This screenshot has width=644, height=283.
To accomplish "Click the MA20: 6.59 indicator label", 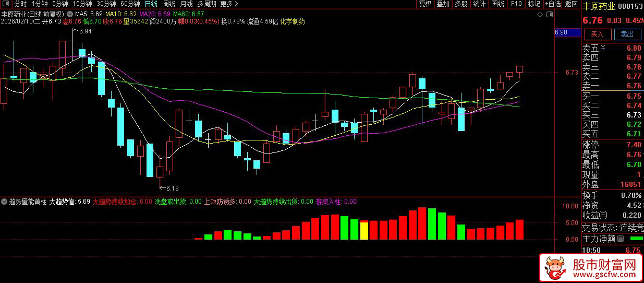I will [x=156, y=13].
